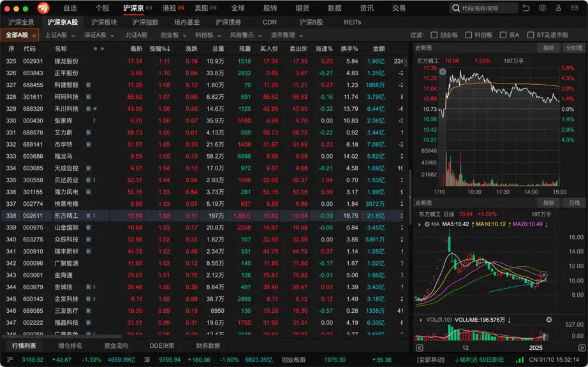Click the horizontal scrollbar under the list
Image resolution: width=588 pixels, height=367 pixels.
click(62, 336)
